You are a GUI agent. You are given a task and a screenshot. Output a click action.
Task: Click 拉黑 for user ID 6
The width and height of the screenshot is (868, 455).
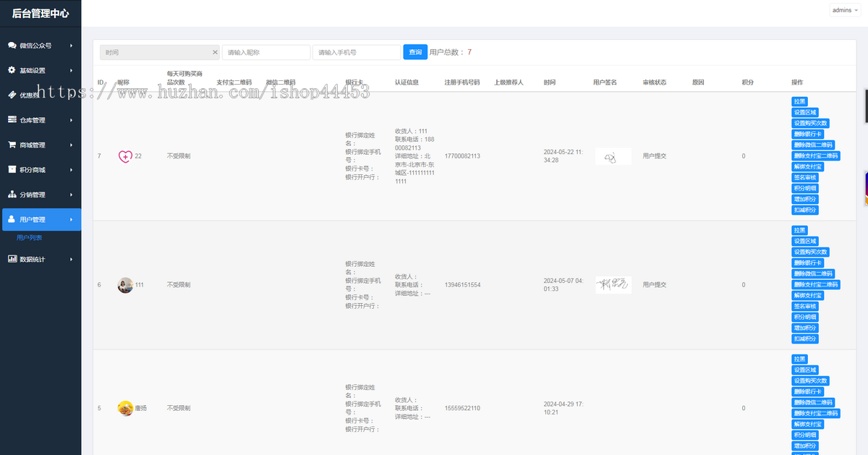tap(799, 230)
